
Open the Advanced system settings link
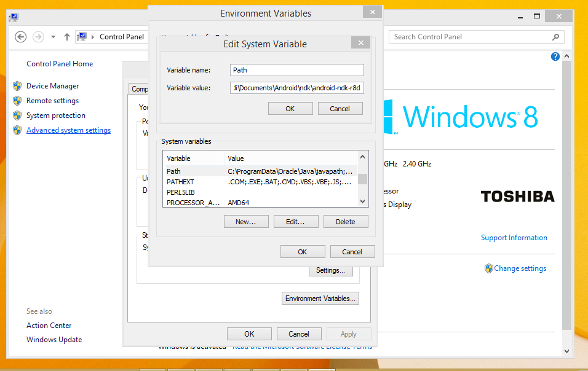[69, 130]
